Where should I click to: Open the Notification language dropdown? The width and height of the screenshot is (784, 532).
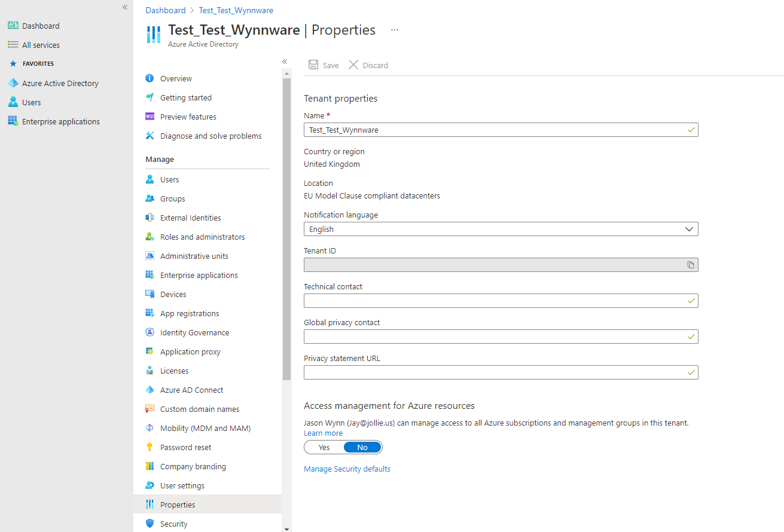click(x=501, y=229)
